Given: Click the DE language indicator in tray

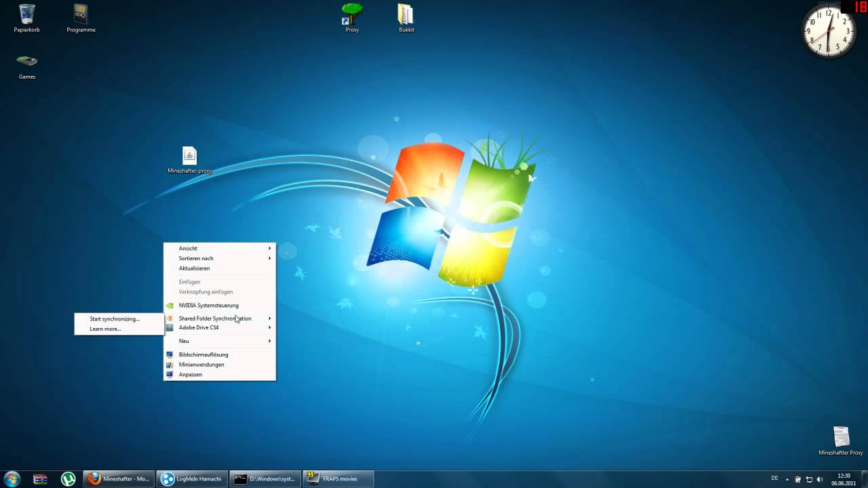Looking at the screenshot, I should (774, 479).
